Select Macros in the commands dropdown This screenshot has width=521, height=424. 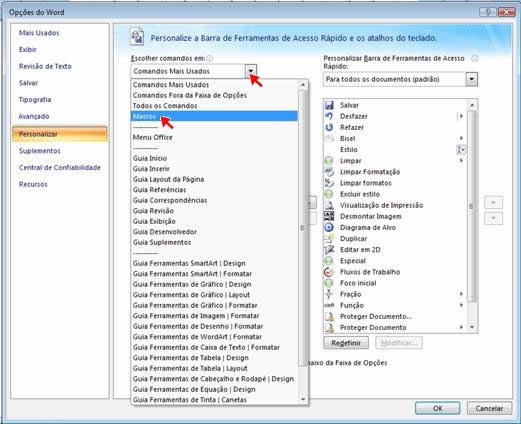point(214,116)
